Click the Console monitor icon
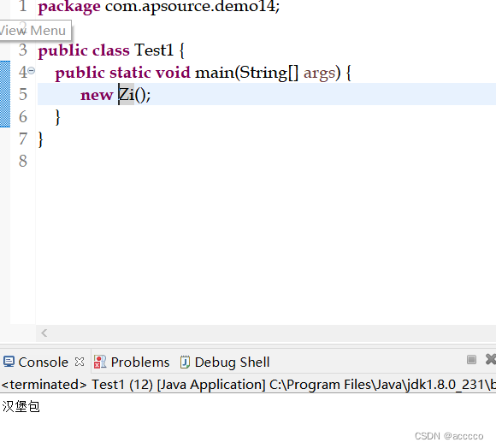The height and width of the screenshot is (448, 496). pos(9,362)
